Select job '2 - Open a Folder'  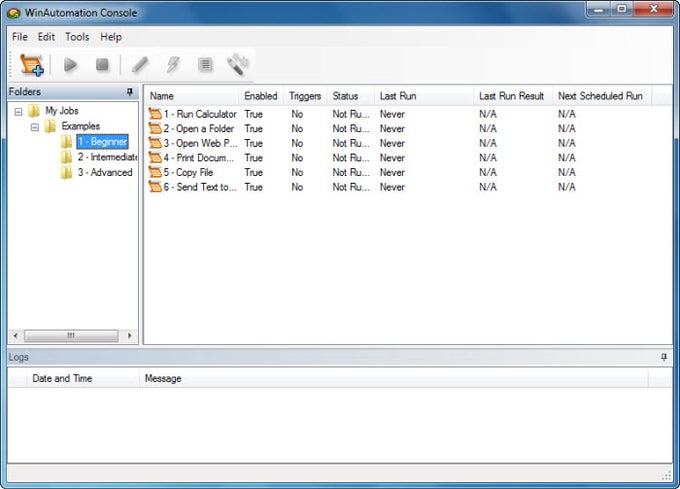[x=199, y=129]
